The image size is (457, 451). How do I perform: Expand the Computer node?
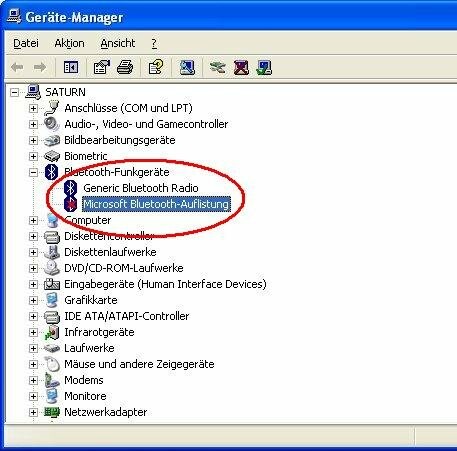33,220
